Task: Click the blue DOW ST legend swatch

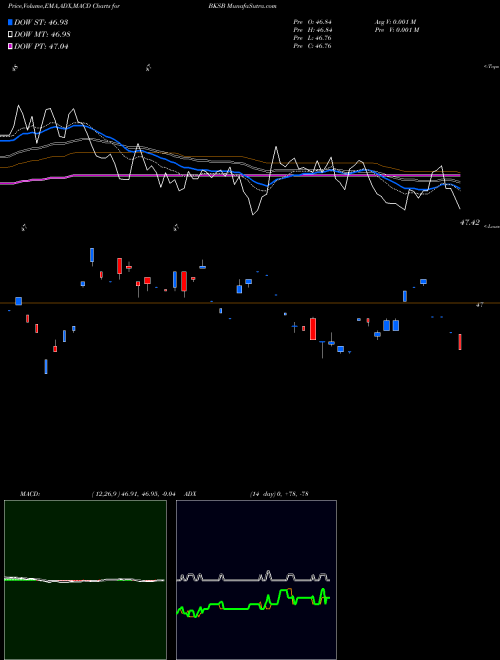Action: pyautogui.click(x=11, y=22)
